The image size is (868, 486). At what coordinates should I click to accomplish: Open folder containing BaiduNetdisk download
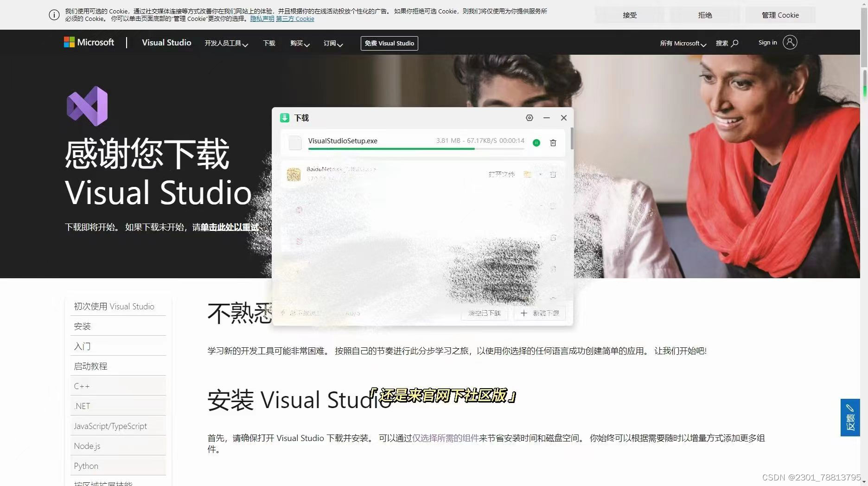coord(527,174)
